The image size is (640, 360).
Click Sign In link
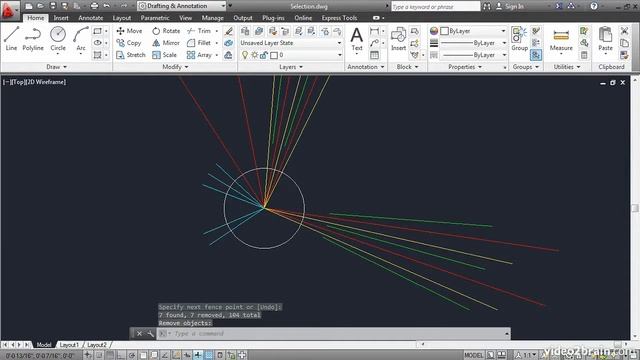coord(514,6)
